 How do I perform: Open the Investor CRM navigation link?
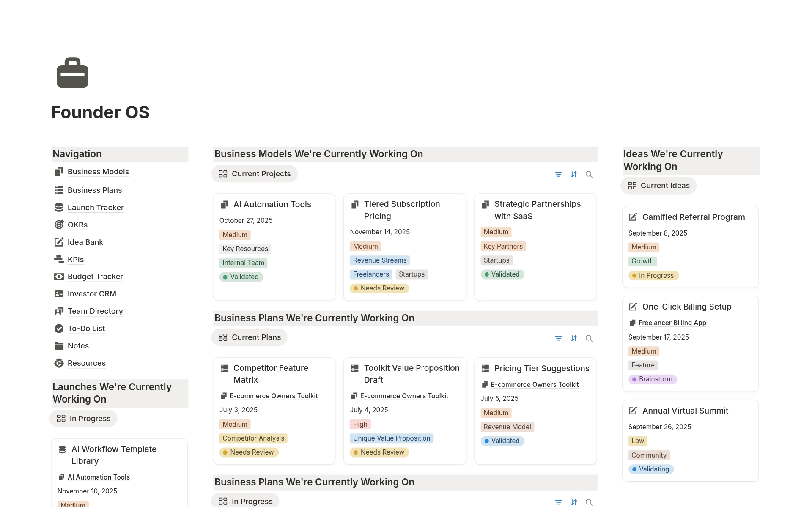point(92,294)
